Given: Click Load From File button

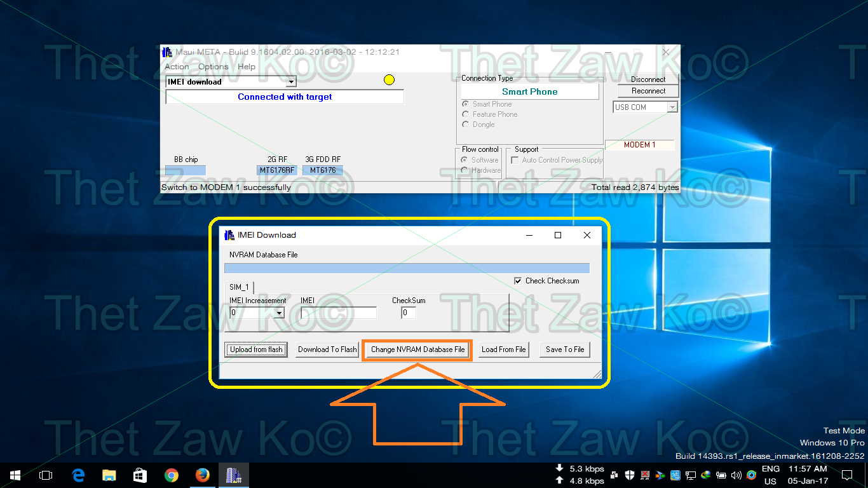Looking at the screenshot, I should point(504,349).
